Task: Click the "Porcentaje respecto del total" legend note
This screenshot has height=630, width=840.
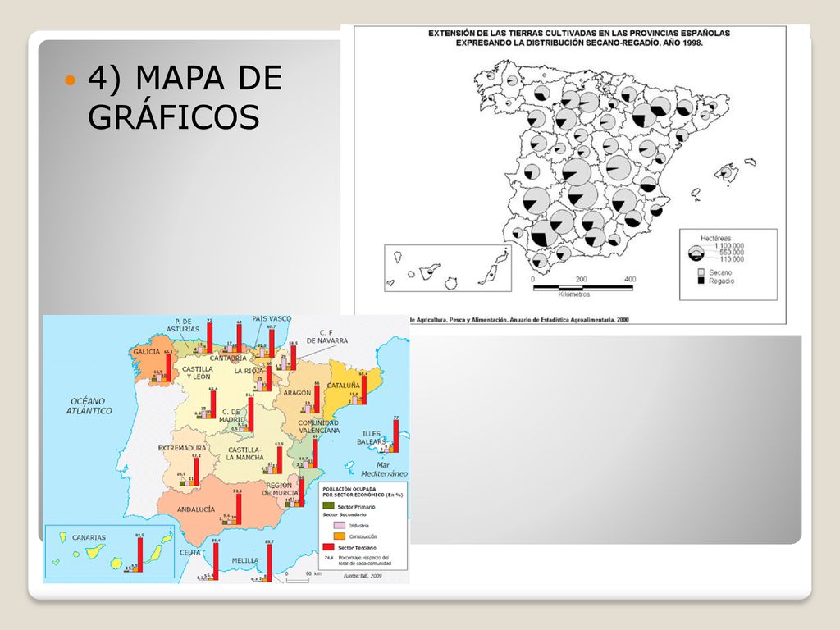Action: tap(364, 560)
